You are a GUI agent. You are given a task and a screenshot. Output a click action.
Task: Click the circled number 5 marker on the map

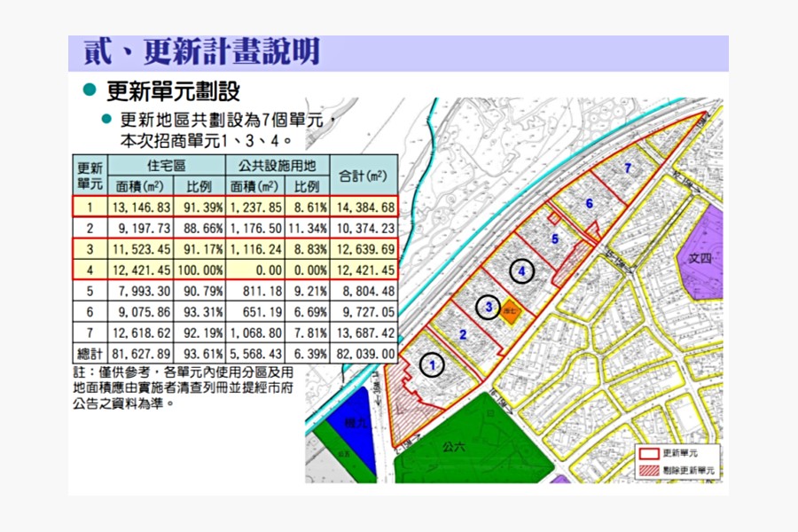pos(556,238)
